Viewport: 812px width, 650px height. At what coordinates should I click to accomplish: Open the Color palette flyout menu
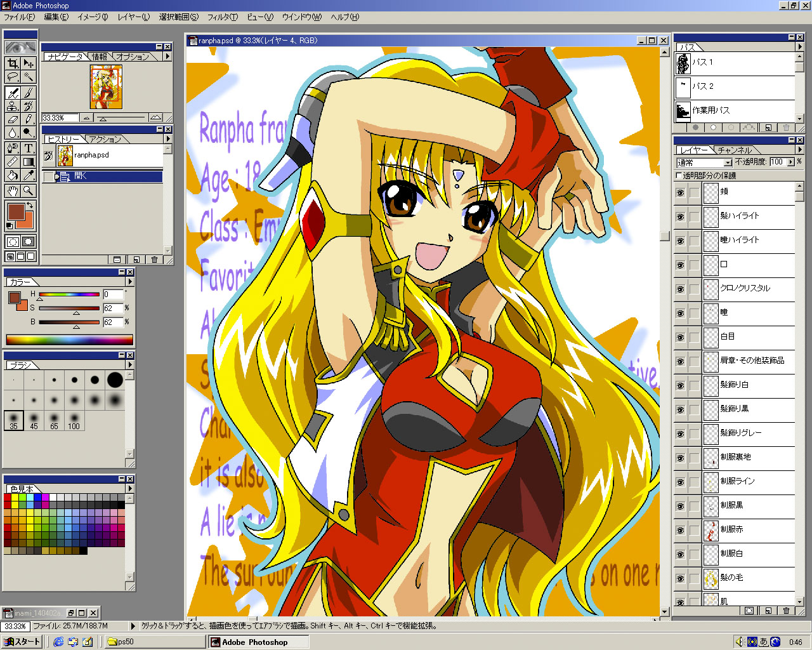(x=130, y=282)
